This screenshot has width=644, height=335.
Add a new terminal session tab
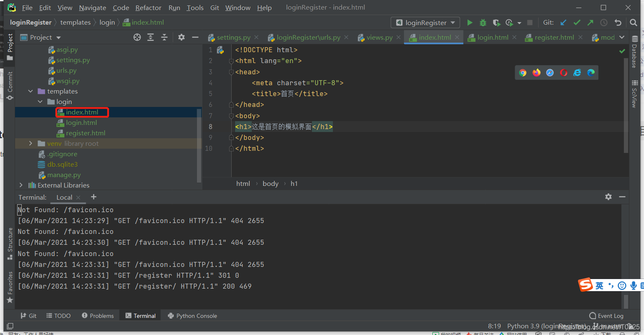(94, 197)
